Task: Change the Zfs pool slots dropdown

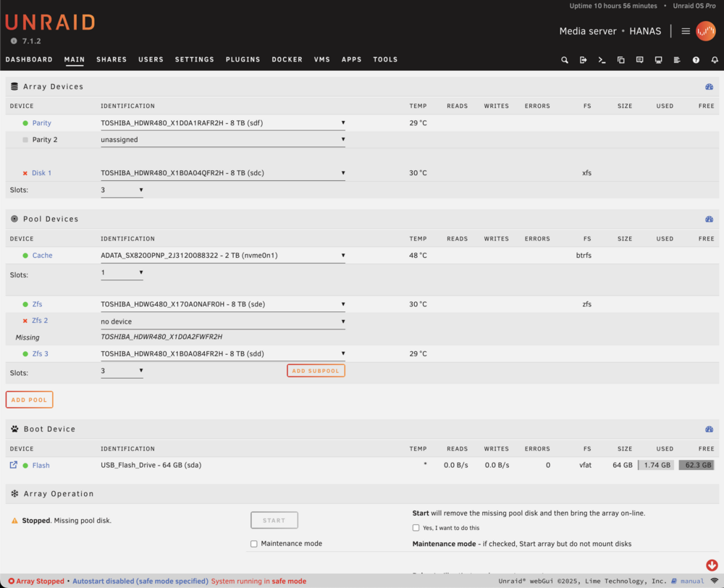Action: (x=122, y=371)
